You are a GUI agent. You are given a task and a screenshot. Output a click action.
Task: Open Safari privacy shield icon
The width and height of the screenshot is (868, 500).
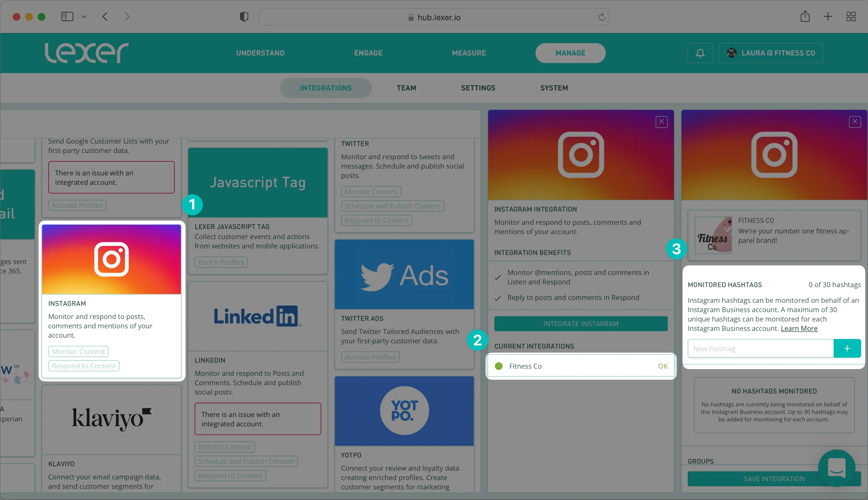click(244, 17)
